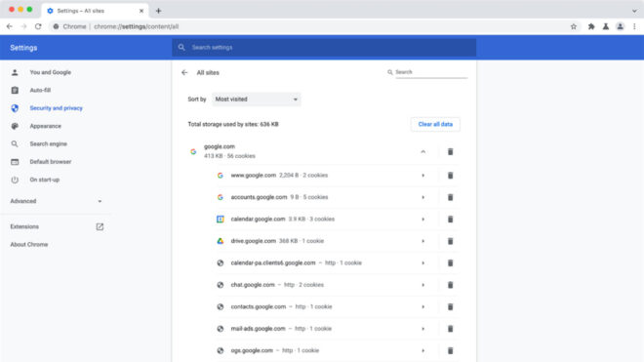Click the address bar URL
644x362 pixels.
136,26
